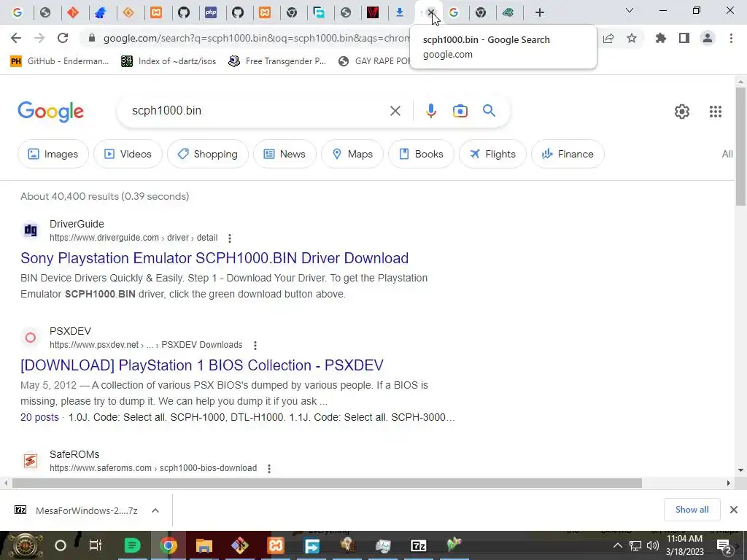This screenshot has width=747, height=560.
Task: Open PlayStation 1 BIOS Collection - PSXDEV result
Action: click(x=202, y=365)
